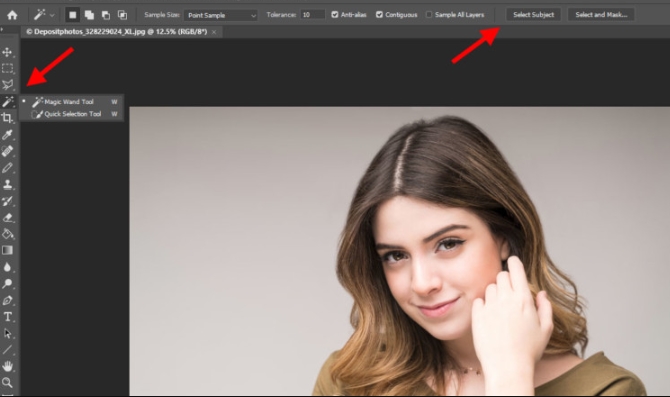The height and width of the screenshot is (397, 670).
Task: Click the Home icon in options bar
Action: [x=12, y=15]
